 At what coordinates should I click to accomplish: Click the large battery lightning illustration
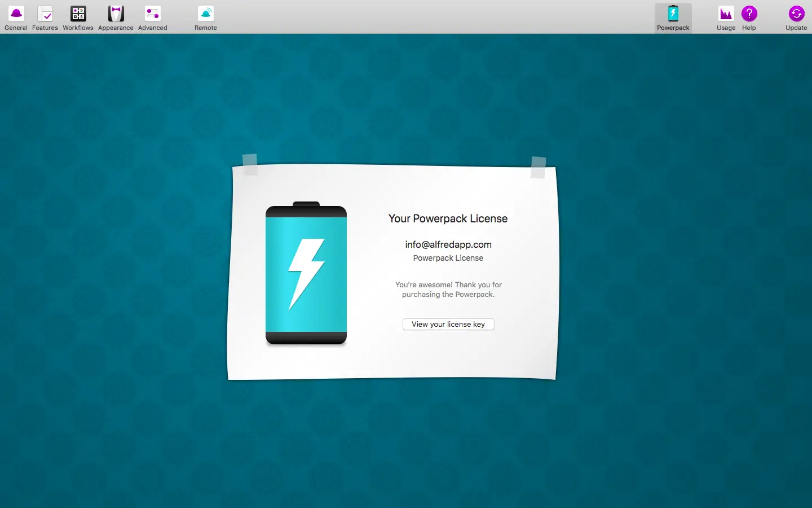[306, 274]
